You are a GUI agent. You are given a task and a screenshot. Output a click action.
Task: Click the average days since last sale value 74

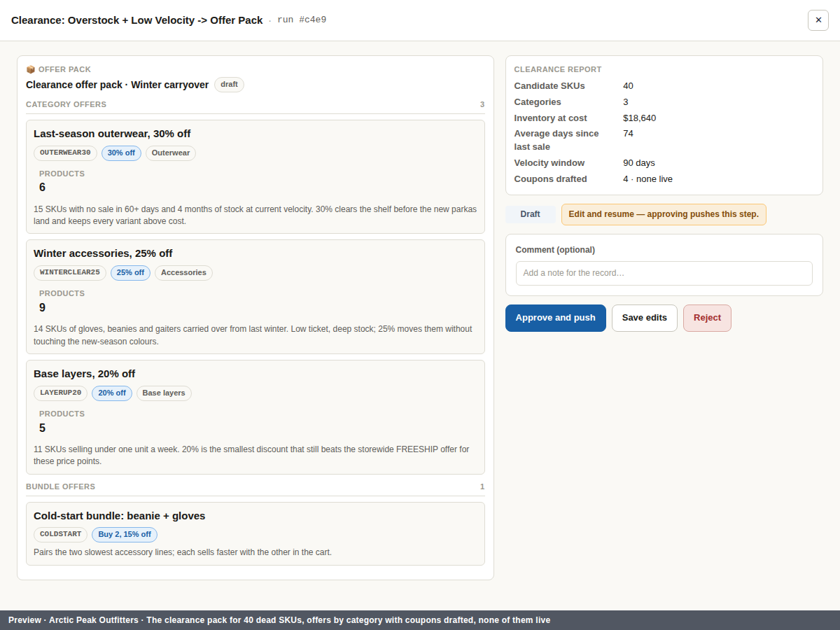(x=628, y=134)
